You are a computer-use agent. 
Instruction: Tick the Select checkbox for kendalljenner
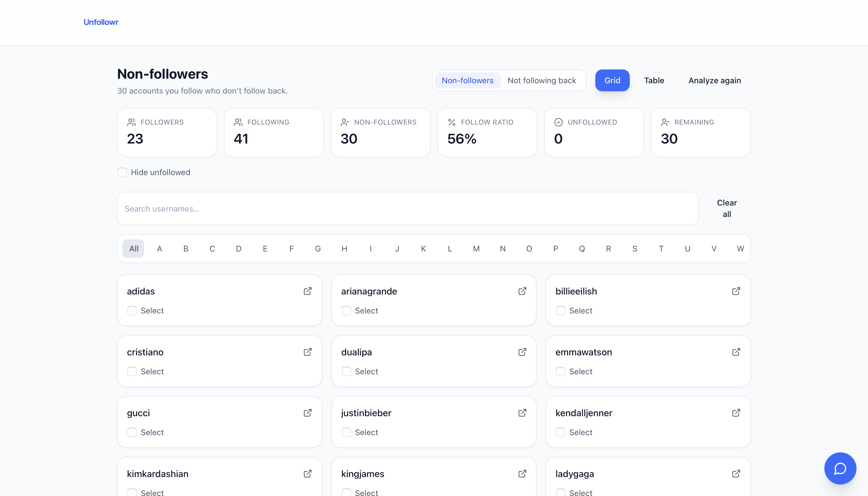560,432
